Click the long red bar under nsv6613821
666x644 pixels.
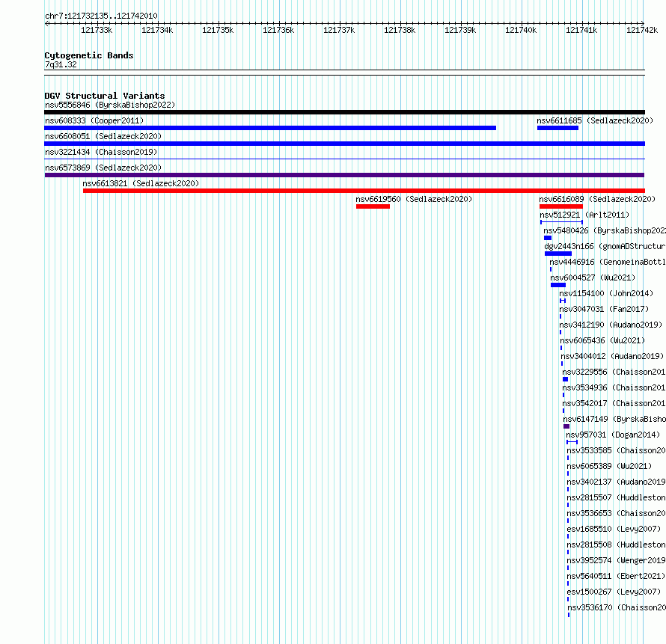click(364, 191)
